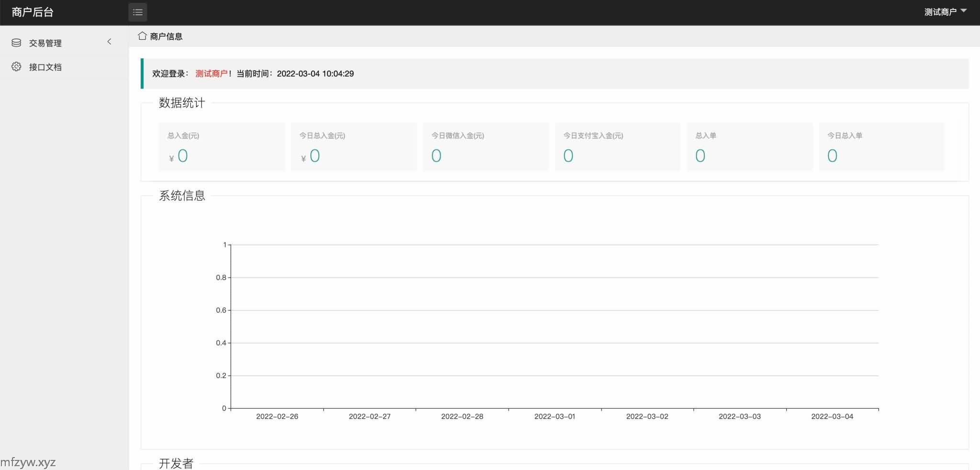
Task: Open the 接口文档 menu item
Action: pyautogui.click(x=45, y=67)
